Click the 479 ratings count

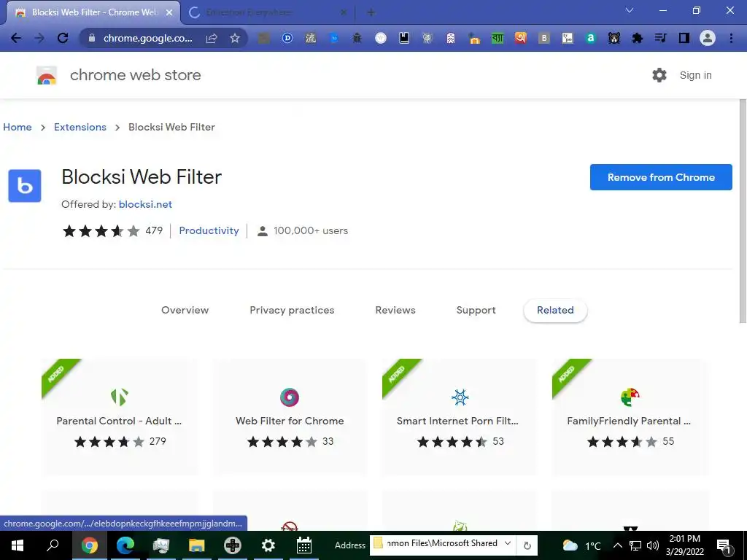[x=154, y=230]
